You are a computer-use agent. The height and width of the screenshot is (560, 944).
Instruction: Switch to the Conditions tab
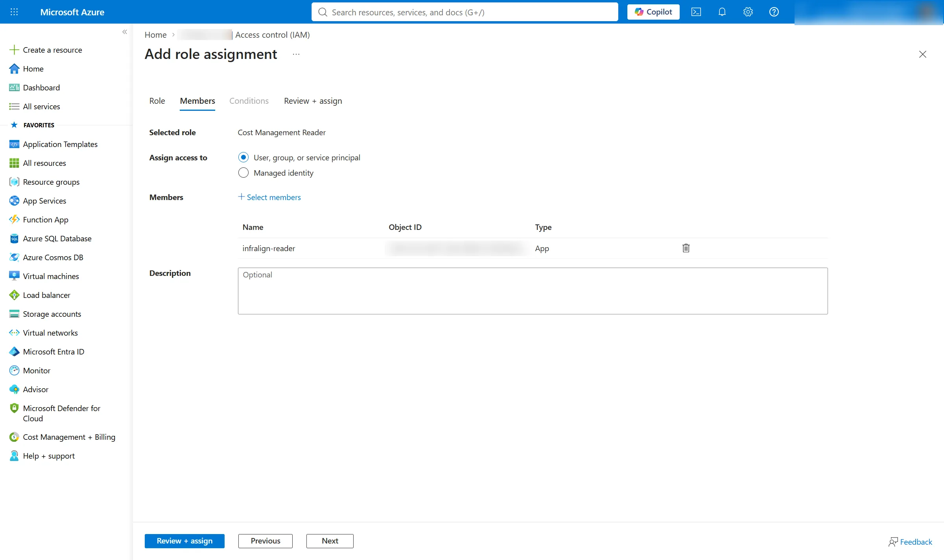[x=249, y=101]
